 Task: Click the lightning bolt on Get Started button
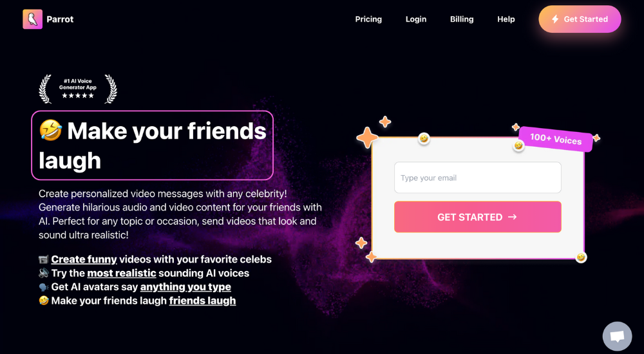pyautogui.click(x=555, y=19)
